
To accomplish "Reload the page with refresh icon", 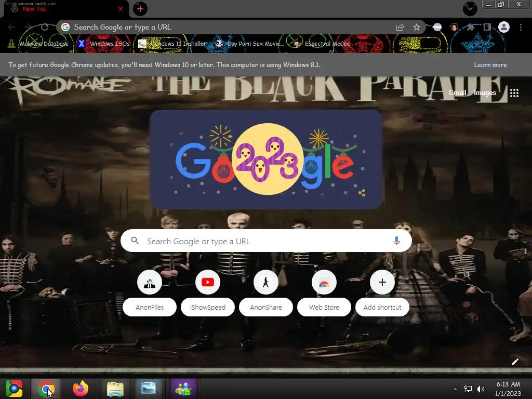I will pyautogui.click(x=45, y=27).
